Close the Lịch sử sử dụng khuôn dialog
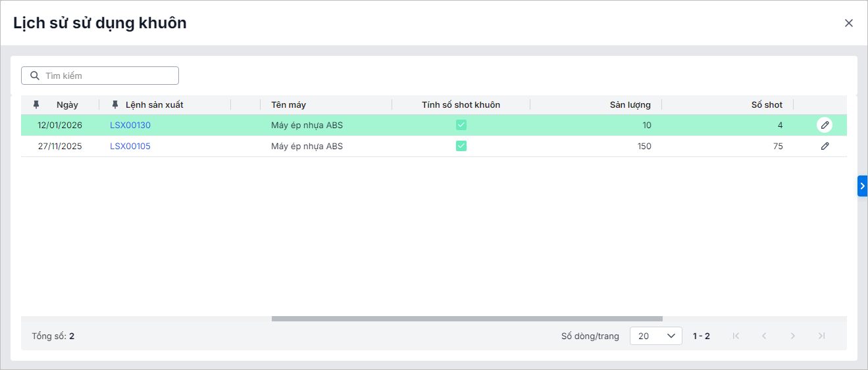Viewport: 868px width, 370px height. (848, 23)
